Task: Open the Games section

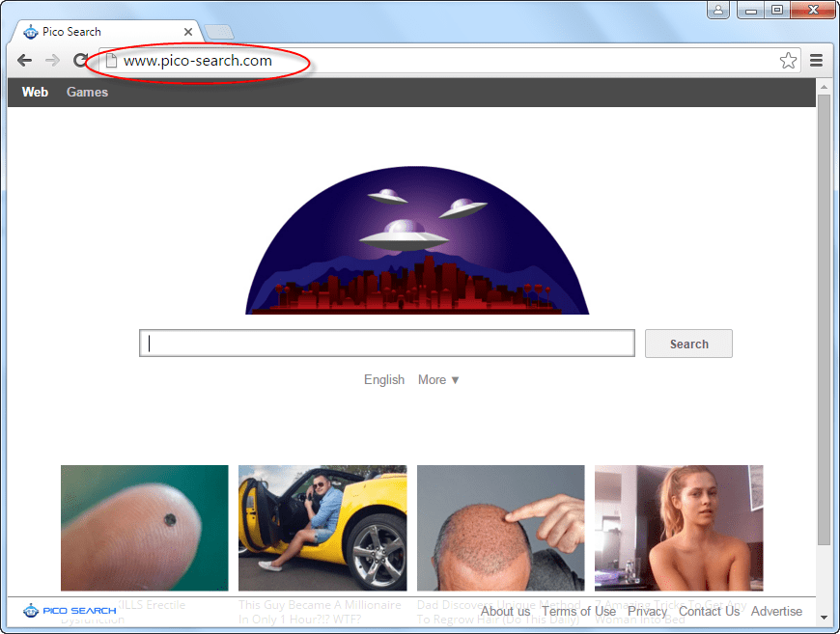Action: pyautogui.click(x=87, y=92)
